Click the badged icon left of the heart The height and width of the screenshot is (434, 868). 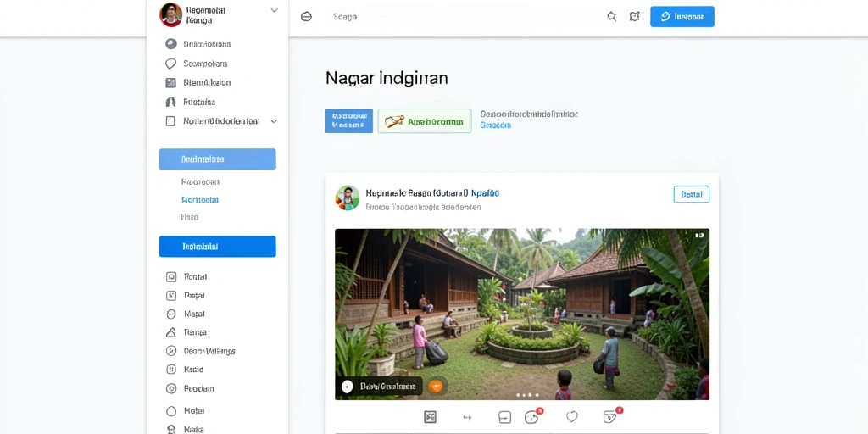532,415
